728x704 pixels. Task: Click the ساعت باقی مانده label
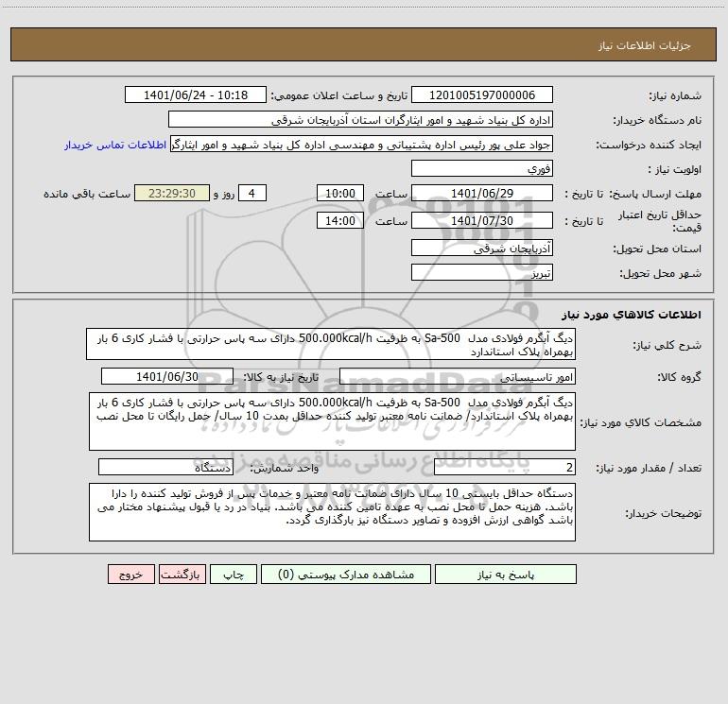(x=87, y=194)
